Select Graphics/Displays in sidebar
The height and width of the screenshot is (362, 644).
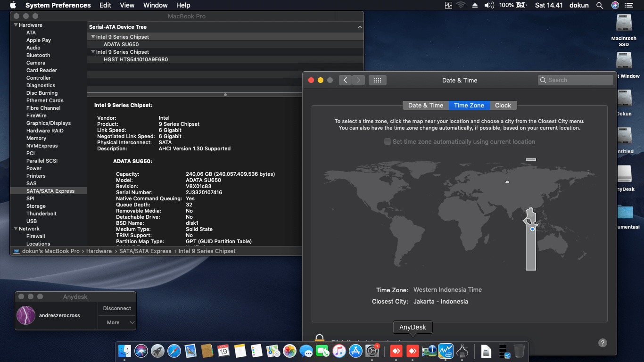coord(49,123)
